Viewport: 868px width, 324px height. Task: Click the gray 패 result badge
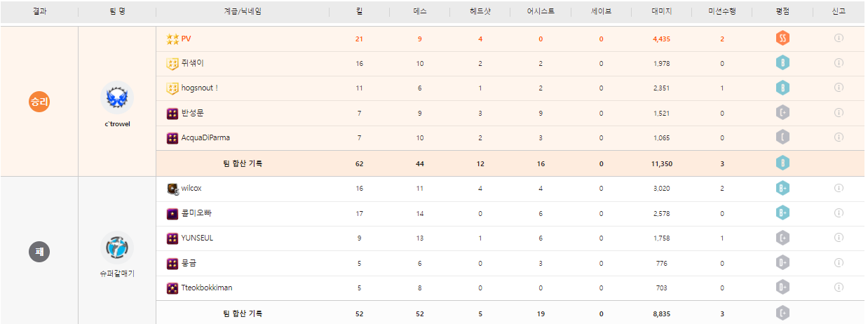coord(39,250)
